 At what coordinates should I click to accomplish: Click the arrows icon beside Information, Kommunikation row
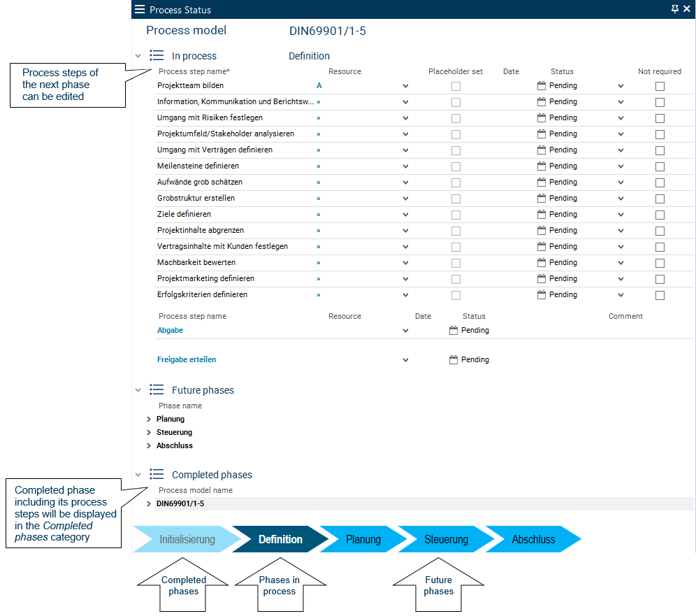click(319, 102)
